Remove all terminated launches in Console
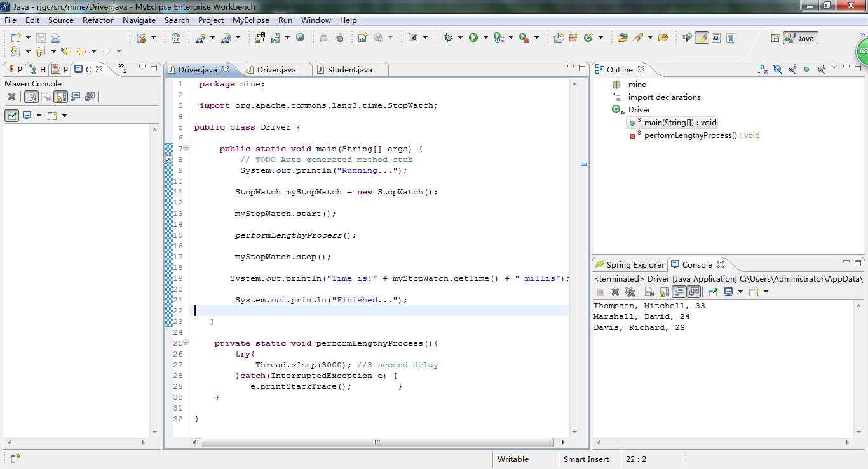 click(x=630, y=292)
